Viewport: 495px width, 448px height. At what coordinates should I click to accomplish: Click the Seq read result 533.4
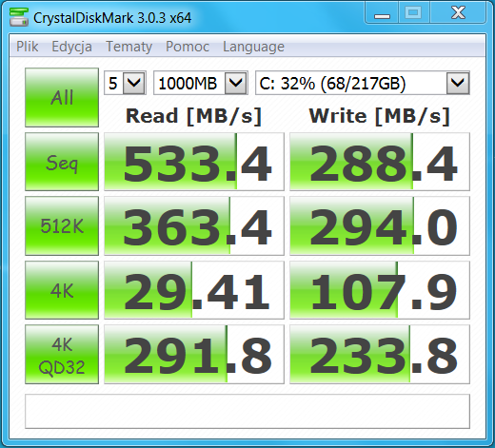click(194, 162)
